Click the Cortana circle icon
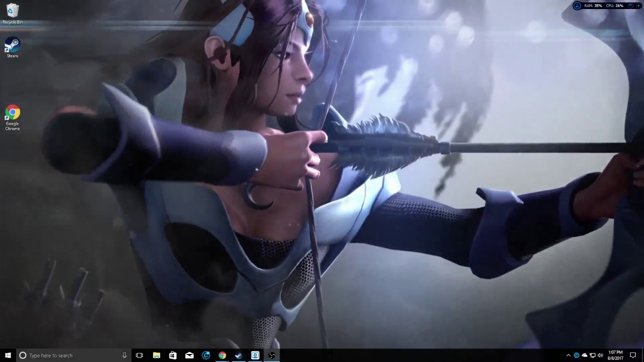The width and height of the screenshot is (644, 362). coord(23,355)
